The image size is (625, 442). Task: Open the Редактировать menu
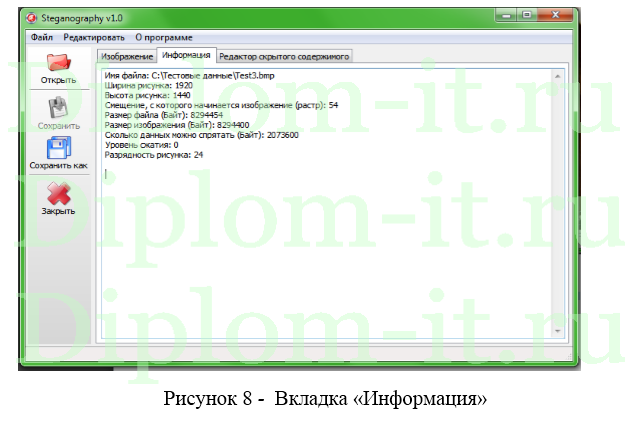[93, 36]
